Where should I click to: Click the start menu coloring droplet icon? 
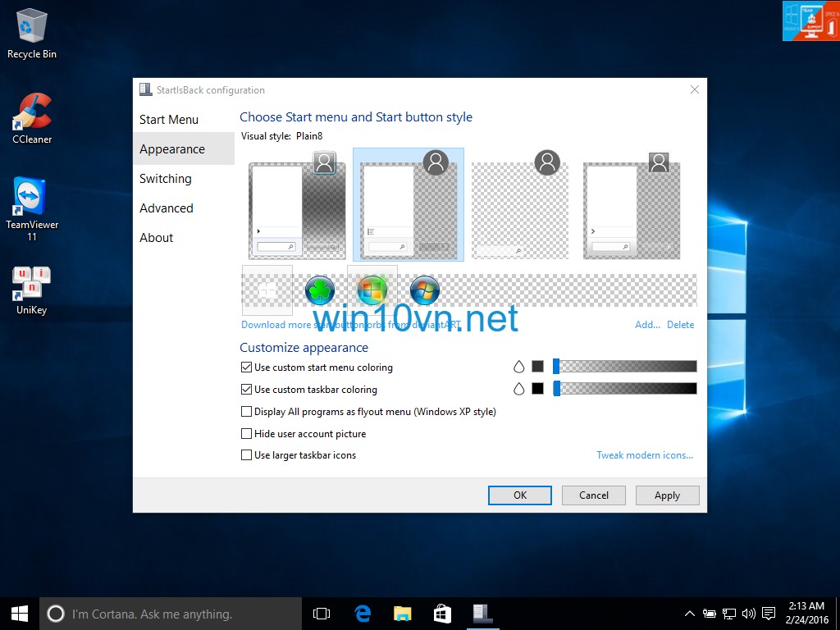click(x=518, y=367)
